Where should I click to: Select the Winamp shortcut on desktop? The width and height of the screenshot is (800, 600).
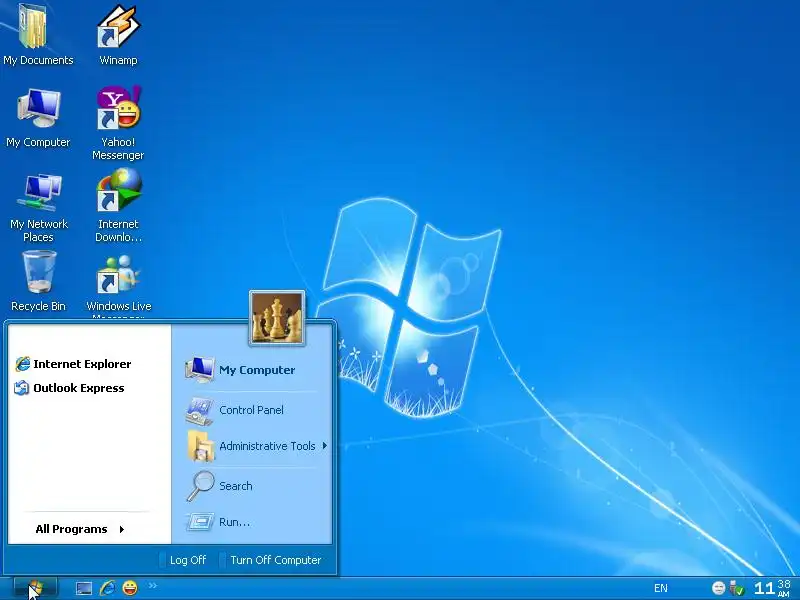tap(118, 34)
